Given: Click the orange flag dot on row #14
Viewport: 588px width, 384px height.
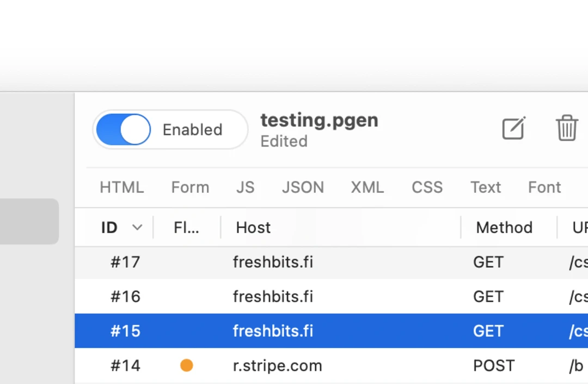Looking at the screenshot, I should [187, 365].
